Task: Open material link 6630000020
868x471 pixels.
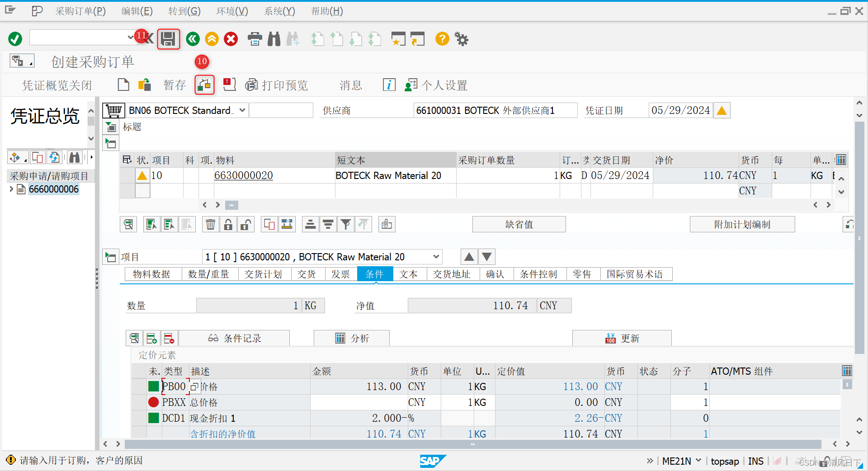Action: pos(244,175)
